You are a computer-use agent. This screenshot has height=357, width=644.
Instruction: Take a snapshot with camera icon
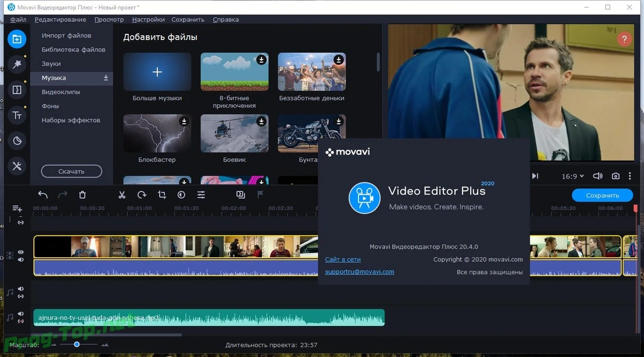[x=616, y=176]
